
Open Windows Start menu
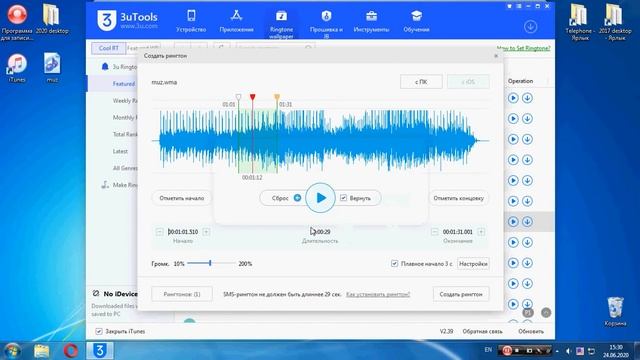click(x=13, y=351)
